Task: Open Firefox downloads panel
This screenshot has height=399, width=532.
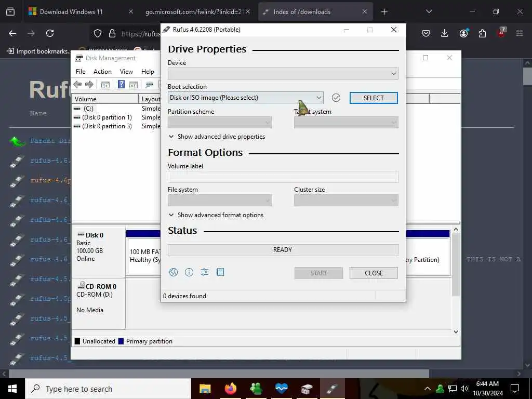Action: coord(445,33)
